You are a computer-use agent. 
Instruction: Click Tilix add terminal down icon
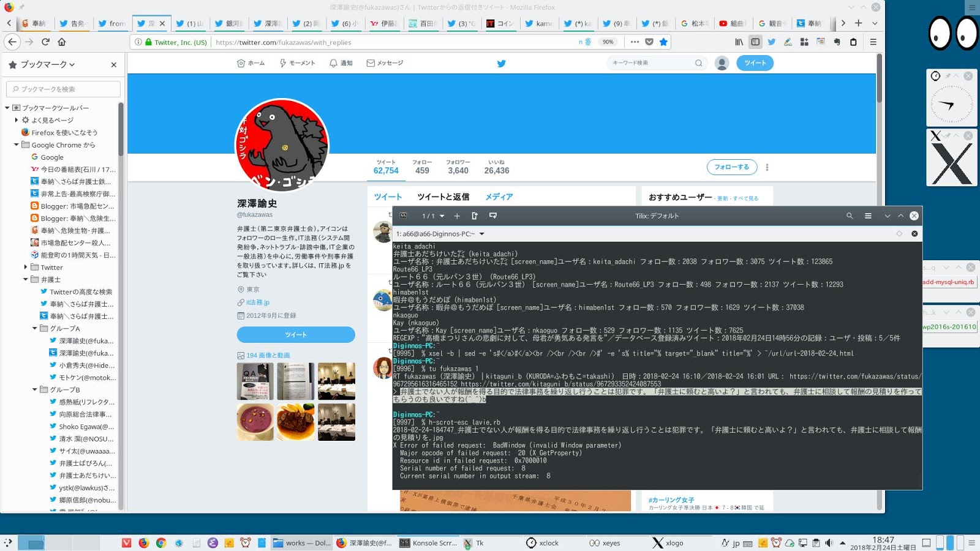492,216
